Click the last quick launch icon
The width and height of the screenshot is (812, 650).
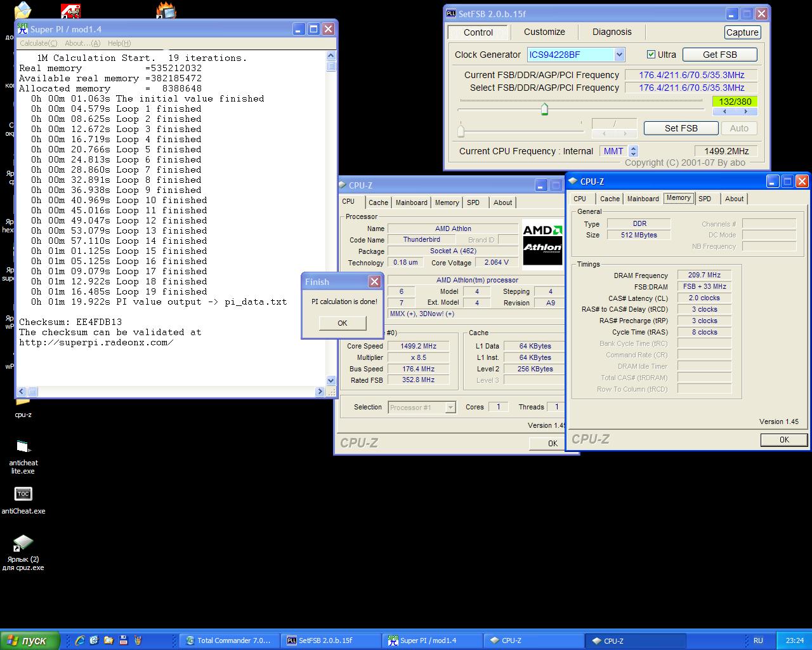(138, 640)
